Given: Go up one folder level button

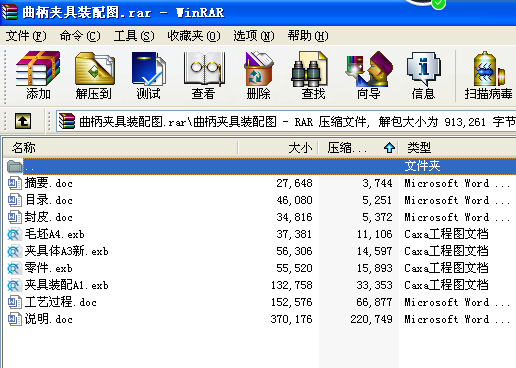Looking at the screenshot, I should pyautogui.click(x=23, y=121).
